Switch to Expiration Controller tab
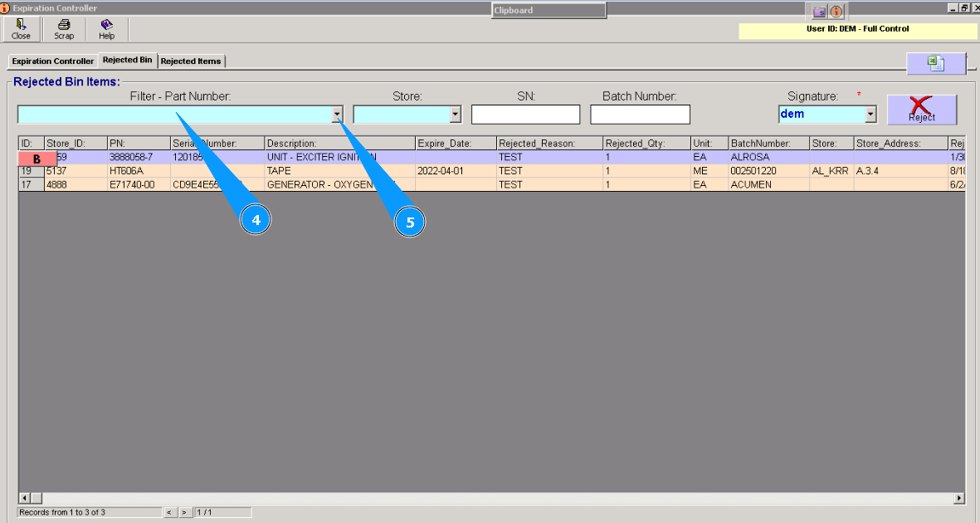 coord(53,61)
